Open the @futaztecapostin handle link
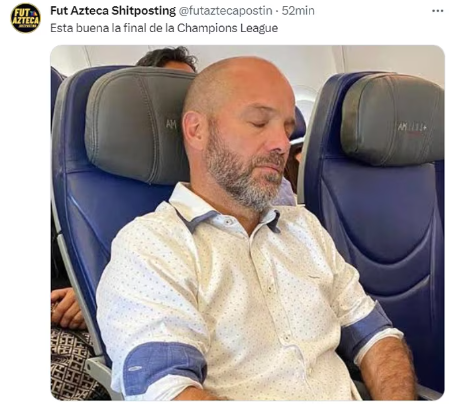Screen dimensions: 449x404 pos(225,11)
